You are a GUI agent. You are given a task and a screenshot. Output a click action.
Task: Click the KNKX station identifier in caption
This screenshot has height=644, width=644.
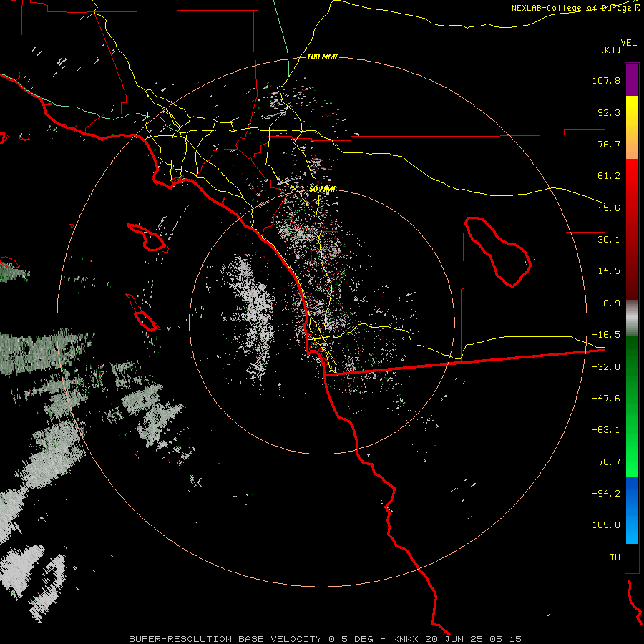coord(406,639)
